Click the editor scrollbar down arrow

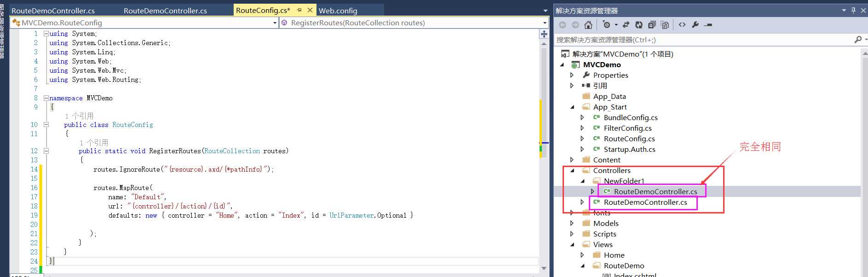point(544,268)
